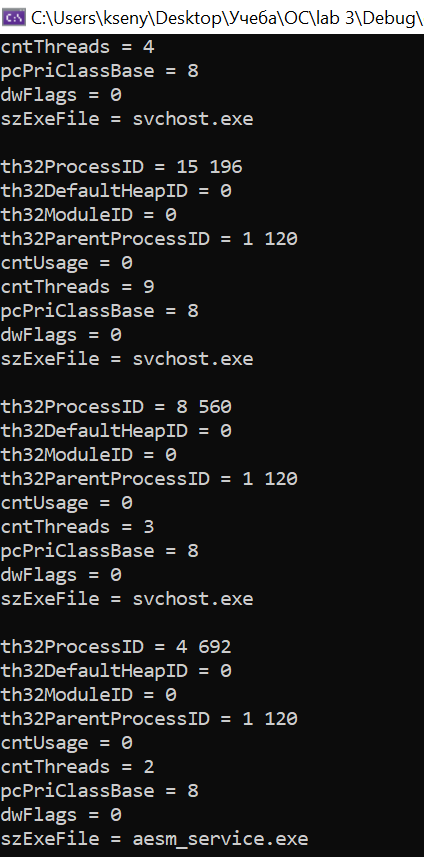
Task: Click the line 'cntThreads = 9'
Action: pos(77,287)
